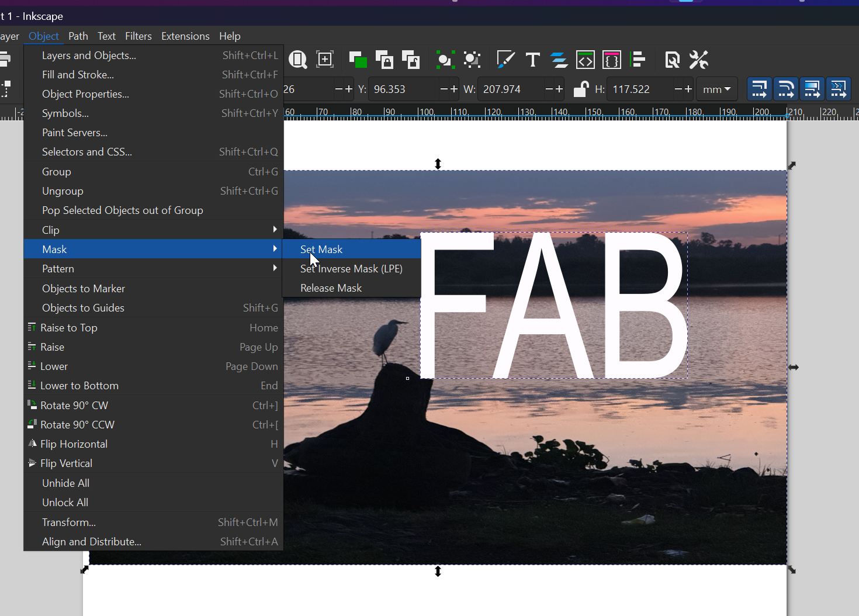The width and height of the screenshot is (859, 616).
Task: Increase H value with plus button
Action: coord(688,89)
